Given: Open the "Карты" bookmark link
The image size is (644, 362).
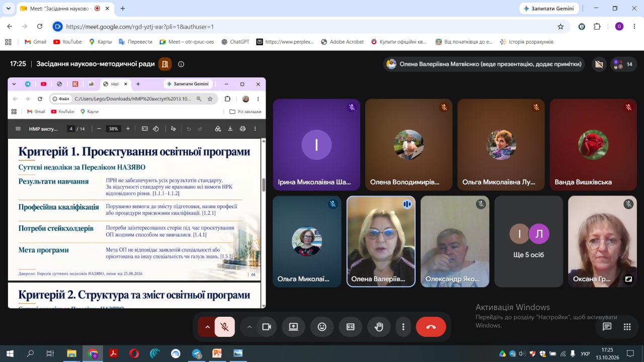Looking at the screenshot, I should [x=100, y=42].
